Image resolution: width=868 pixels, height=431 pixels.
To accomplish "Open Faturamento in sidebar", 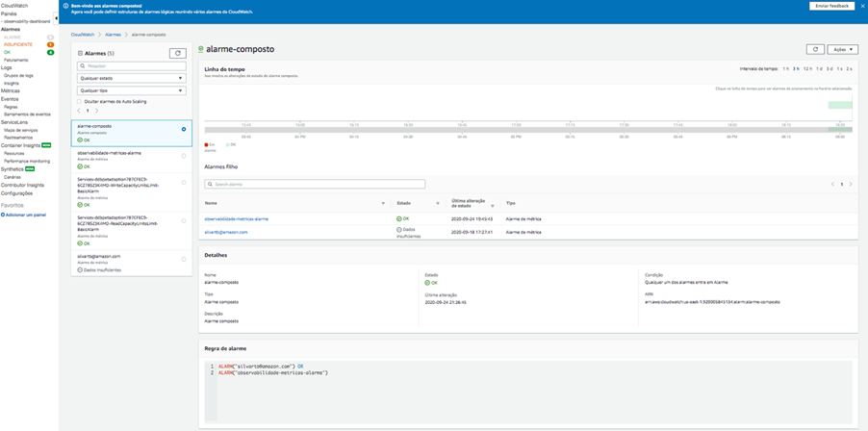I will [16, 60].
